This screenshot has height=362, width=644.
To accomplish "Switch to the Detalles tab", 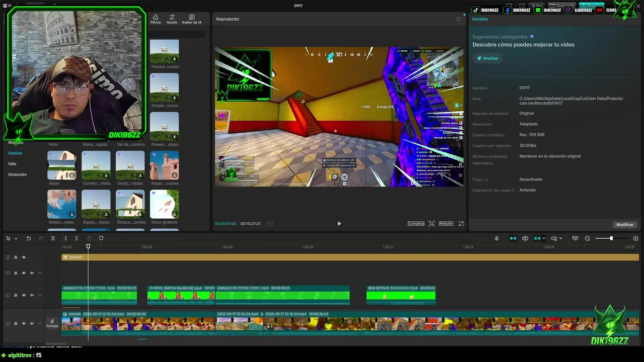I will tap(480, 19).
